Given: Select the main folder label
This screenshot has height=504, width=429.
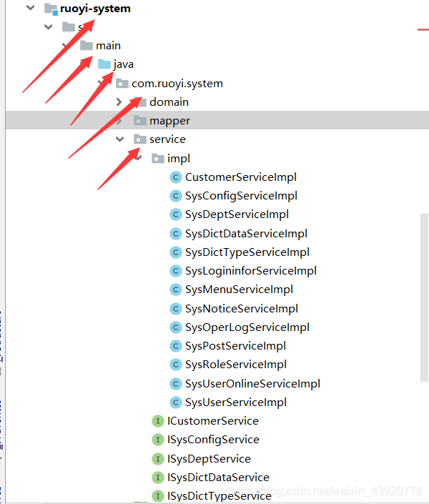Looking at the screenshot, I should click(109, 46).
